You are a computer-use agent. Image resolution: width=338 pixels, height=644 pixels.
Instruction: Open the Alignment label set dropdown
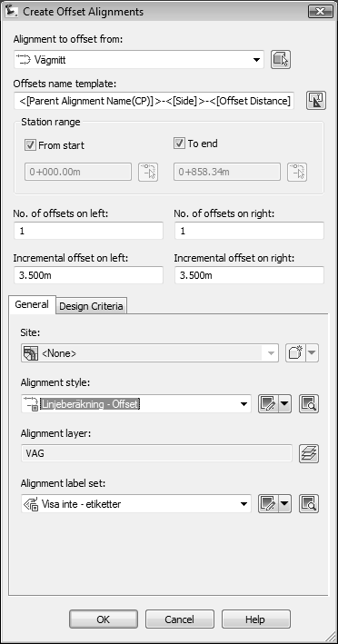(x=244, y=503)
